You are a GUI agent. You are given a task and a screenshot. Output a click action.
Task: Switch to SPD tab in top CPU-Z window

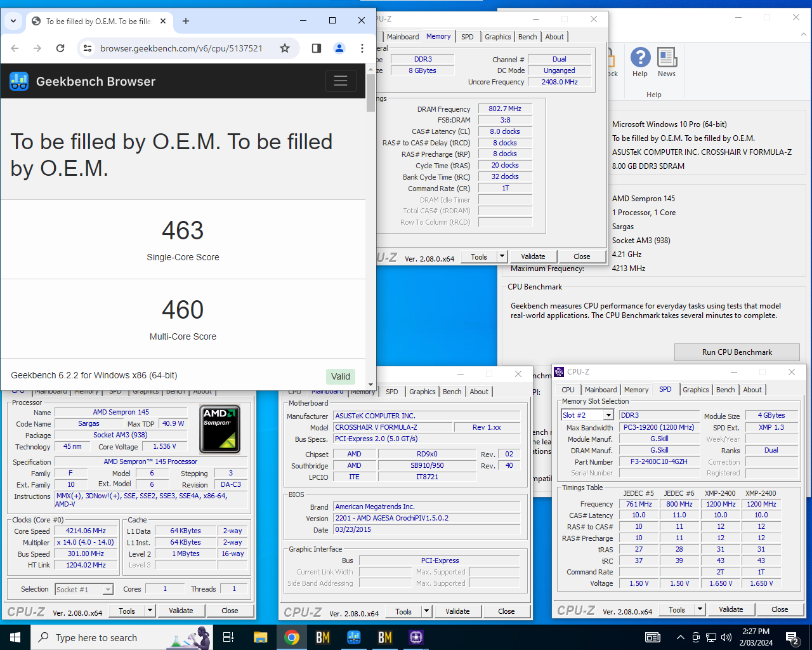pyautogui.click(x=468, y=37)
